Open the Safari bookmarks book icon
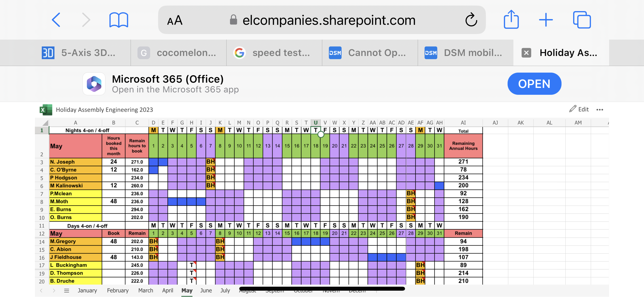 coord(119,20)
